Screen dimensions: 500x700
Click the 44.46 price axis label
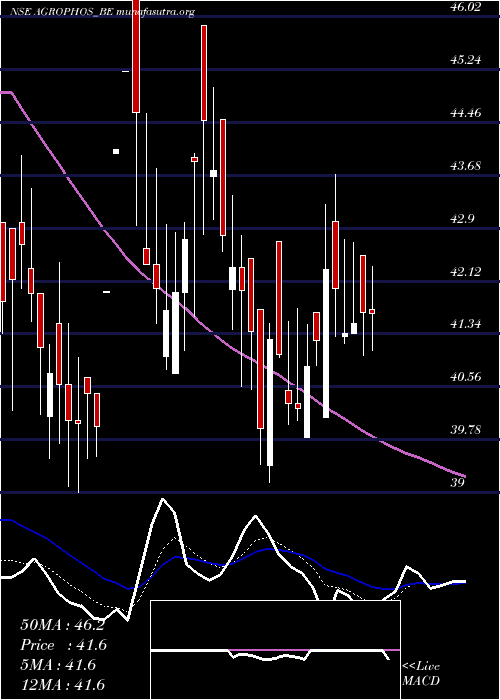coord(466,113)
